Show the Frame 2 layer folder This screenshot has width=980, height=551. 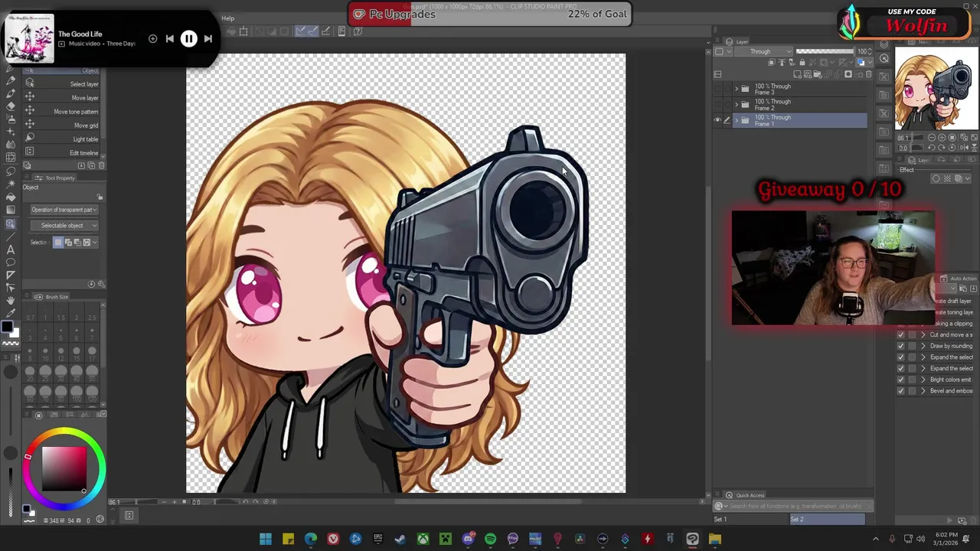pos(717,104)
